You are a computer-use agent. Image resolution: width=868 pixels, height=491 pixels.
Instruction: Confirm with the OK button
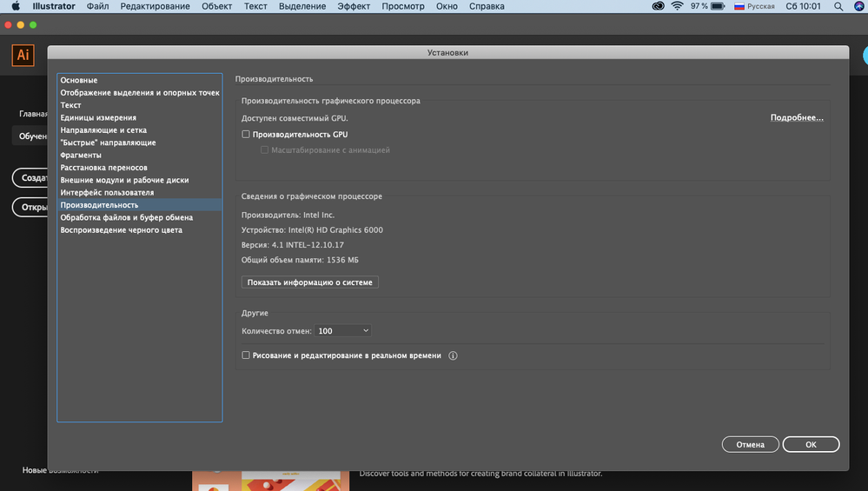[x=811, y=444]
